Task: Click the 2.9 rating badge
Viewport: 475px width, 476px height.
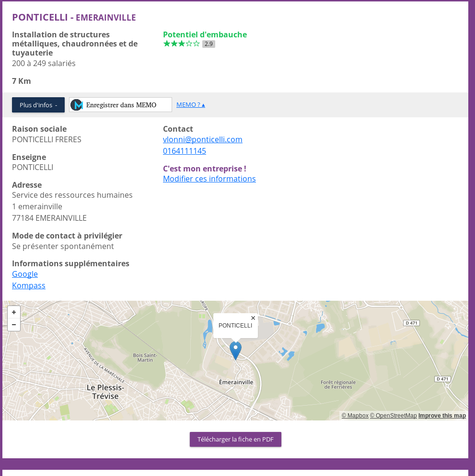Action: click(209, 44)
